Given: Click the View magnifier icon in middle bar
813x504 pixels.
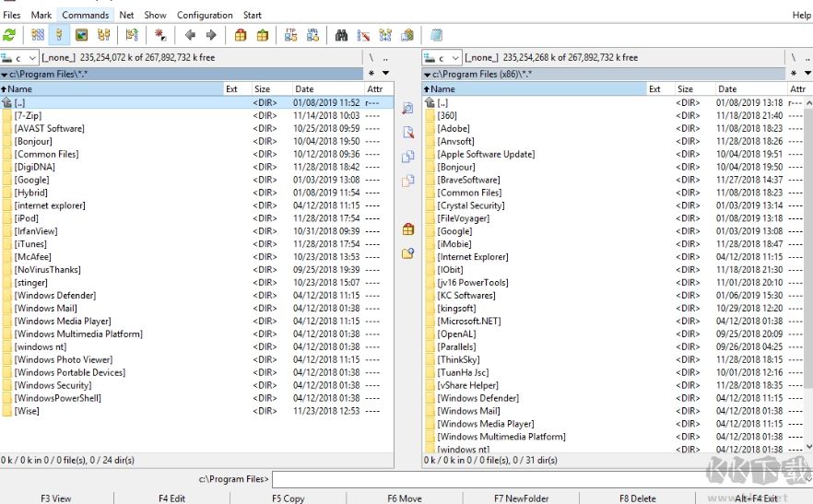Looking at the screenshot, I should [408, 109].
